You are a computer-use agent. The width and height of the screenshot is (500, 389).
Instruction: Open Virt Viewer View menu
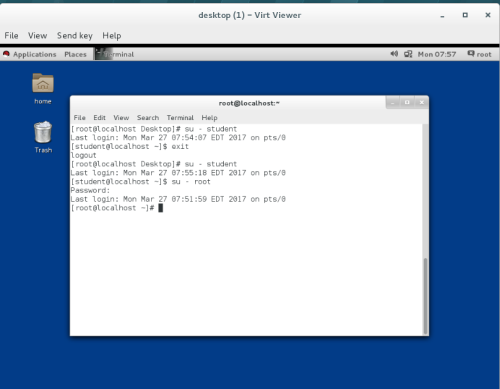click(37, 36)
